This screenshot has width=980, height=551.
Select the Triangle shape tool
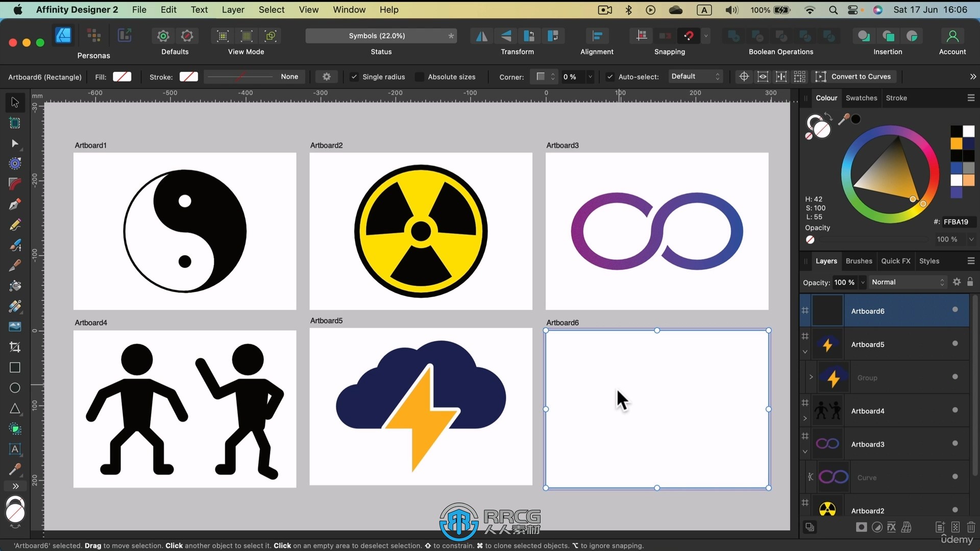tap(15, 409)
